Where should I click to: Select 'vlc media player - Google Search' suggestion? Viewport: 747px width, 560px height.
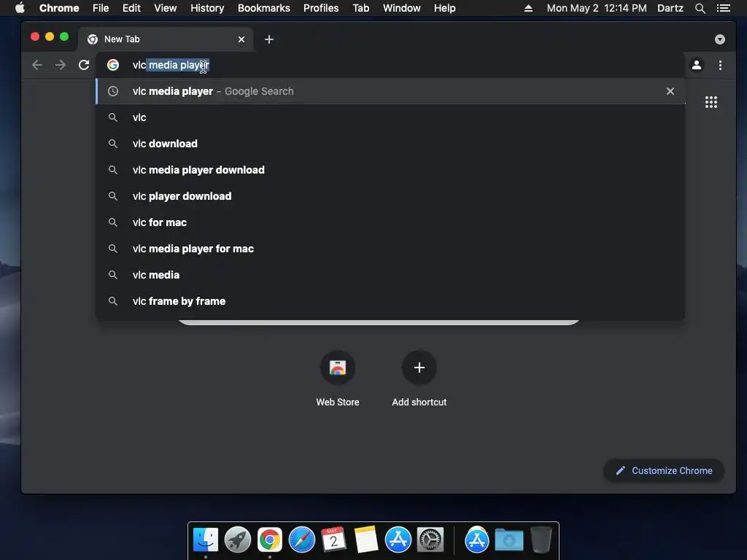(390, 91)
